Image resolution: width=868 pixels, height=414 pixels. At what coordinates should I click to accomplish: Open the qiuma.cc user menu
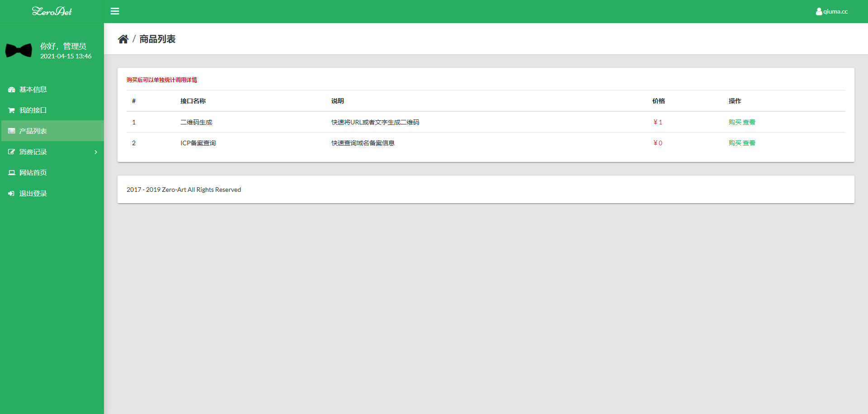[x=831, y=11]
